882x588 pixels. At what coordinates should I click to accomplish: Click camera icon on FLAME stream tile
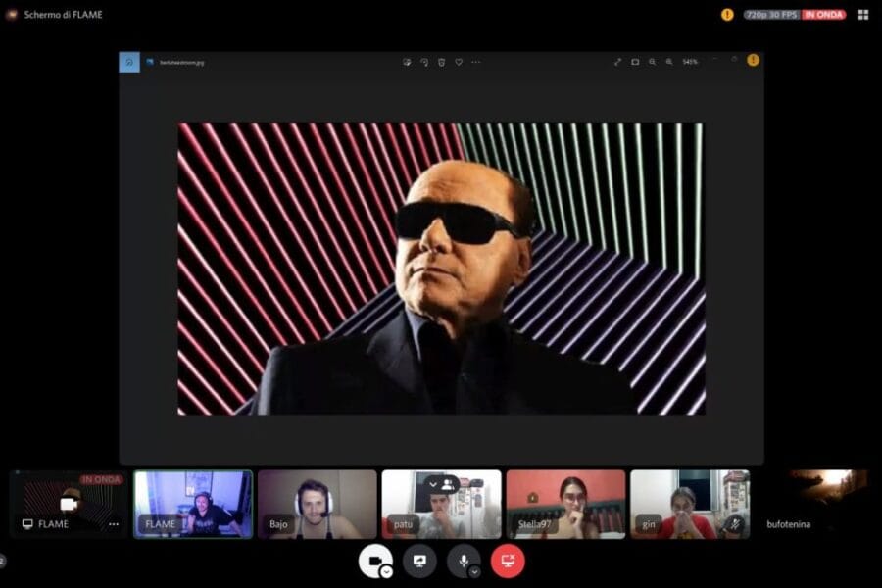69,504
